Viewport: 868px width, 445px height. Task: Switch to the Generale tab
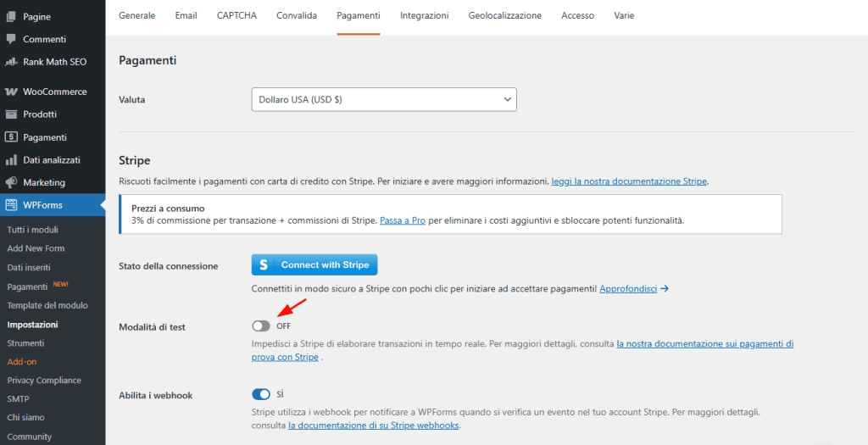coord(136,15)
